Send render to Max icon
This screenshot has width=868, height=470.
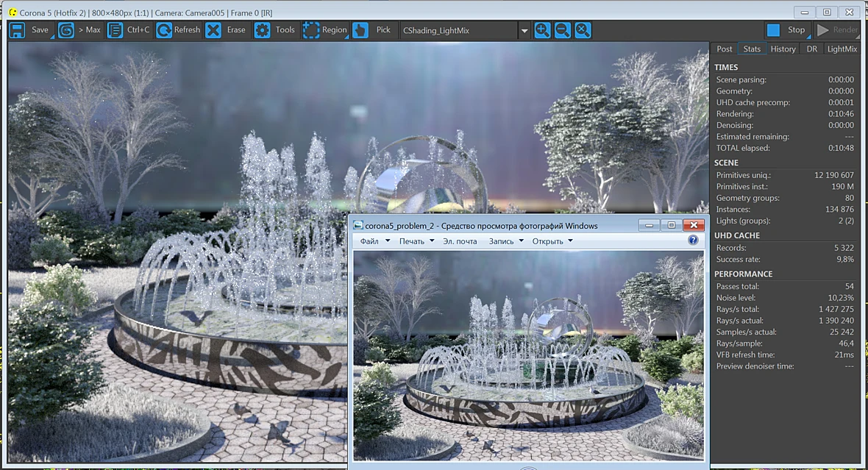pos(66,30)
